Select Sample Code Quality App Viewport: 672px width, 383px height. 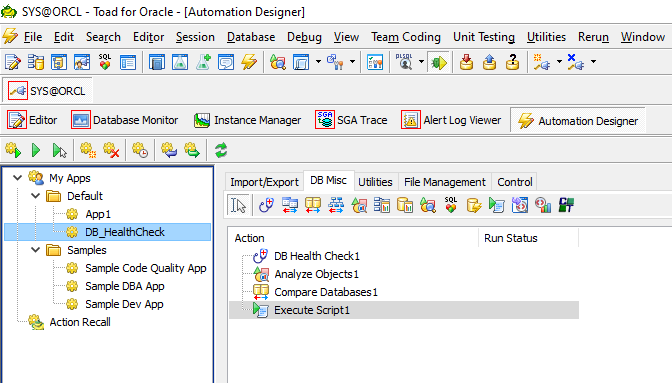coord(146,268)
